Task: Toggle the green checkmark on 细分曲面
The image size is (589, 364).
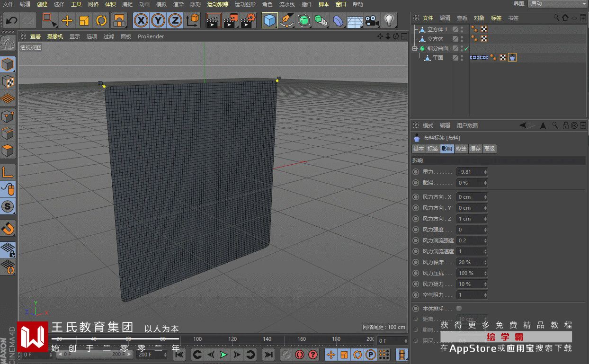Action: [x=466, y=48]
